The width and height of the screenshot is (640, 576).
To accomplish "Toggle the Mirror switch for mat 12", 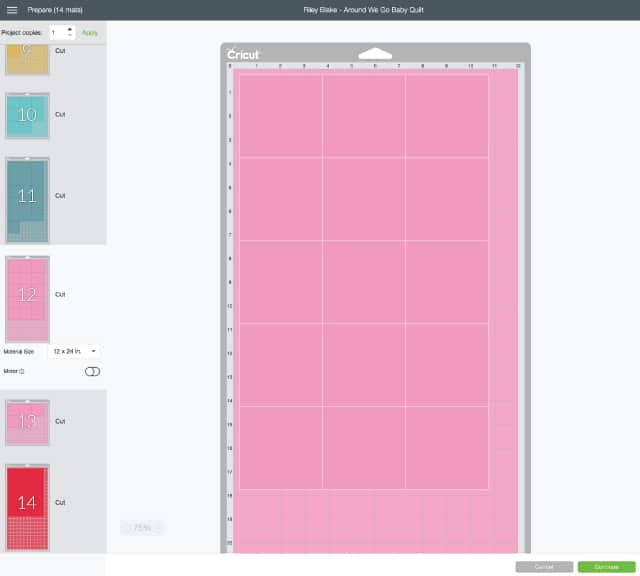I will coord(92,371).
